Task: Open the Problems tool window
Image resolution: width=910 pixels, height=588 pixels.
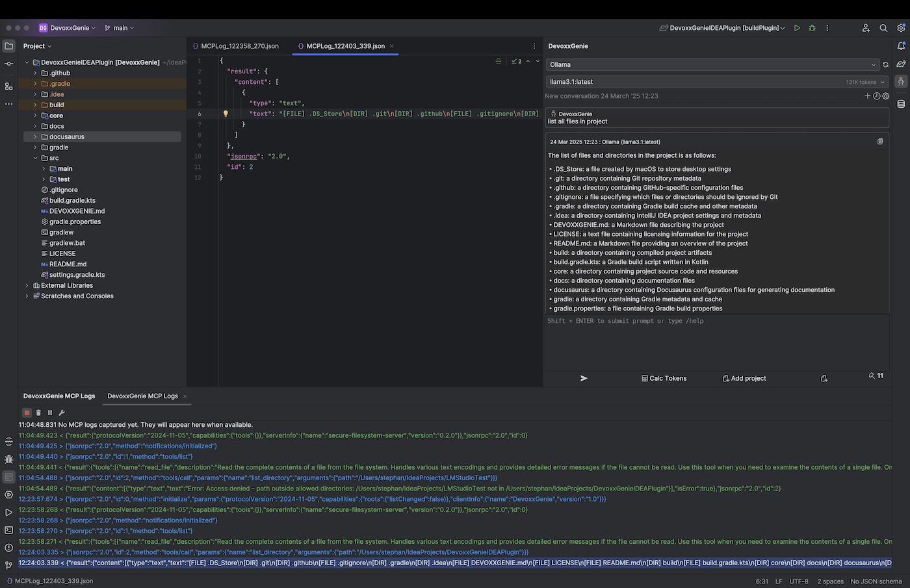Action: (x=8, y=548)
